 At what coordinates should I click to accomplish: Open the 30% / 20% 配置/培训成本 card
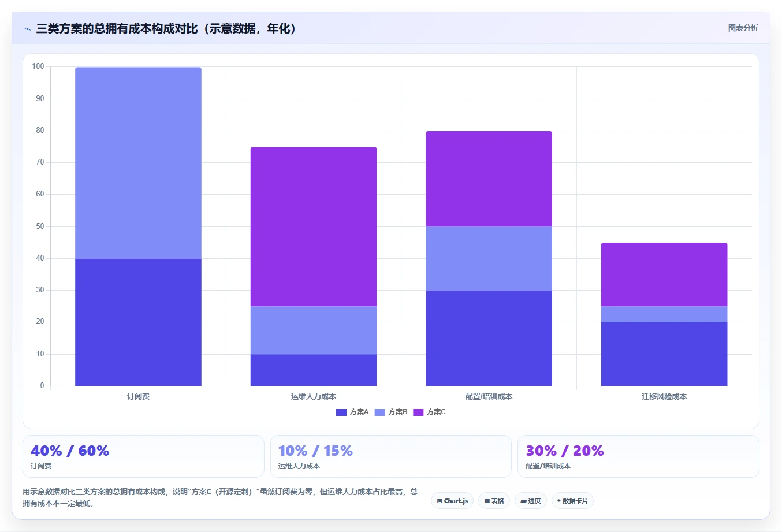tap(638, 456)
